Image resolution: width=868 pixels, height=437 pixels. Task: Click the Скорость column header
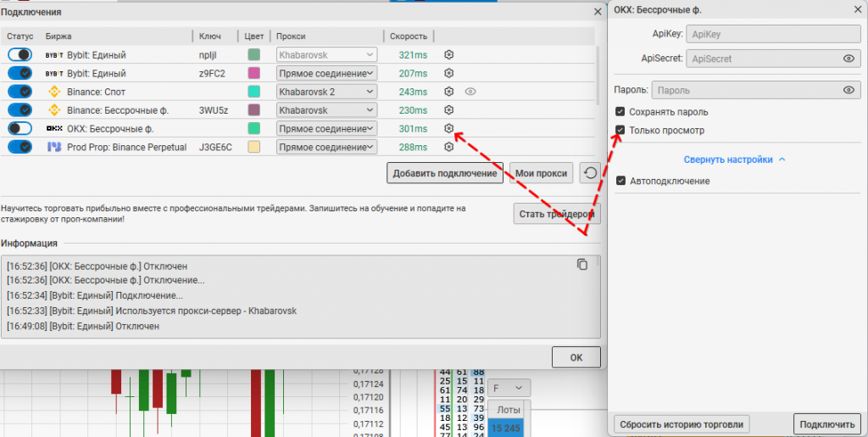409,36
